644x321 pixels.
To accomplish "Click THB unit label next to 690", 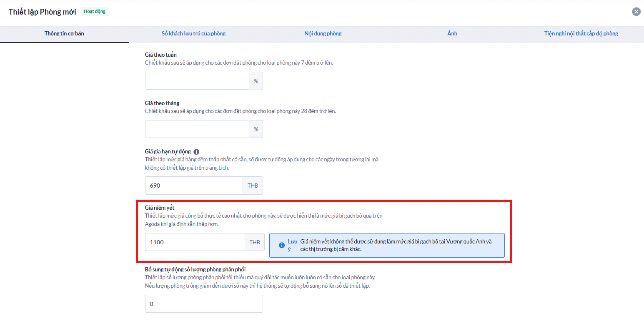I will 253,186.
